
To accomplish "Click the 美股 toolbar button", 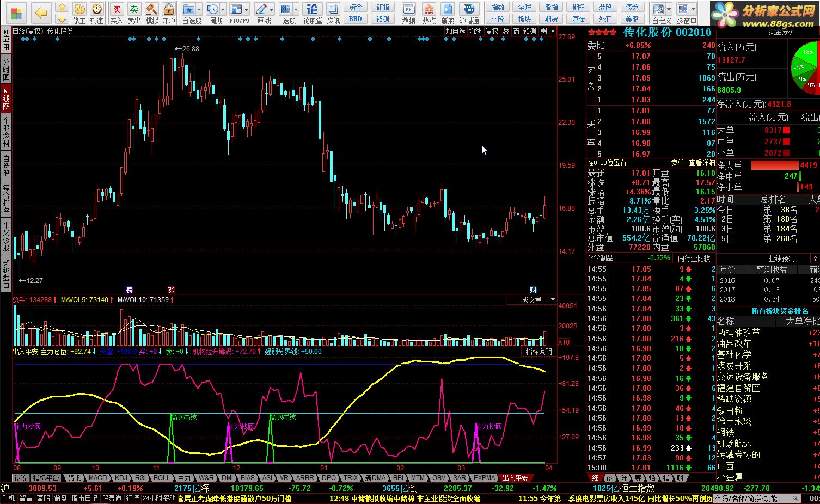I will click(632, 19).
